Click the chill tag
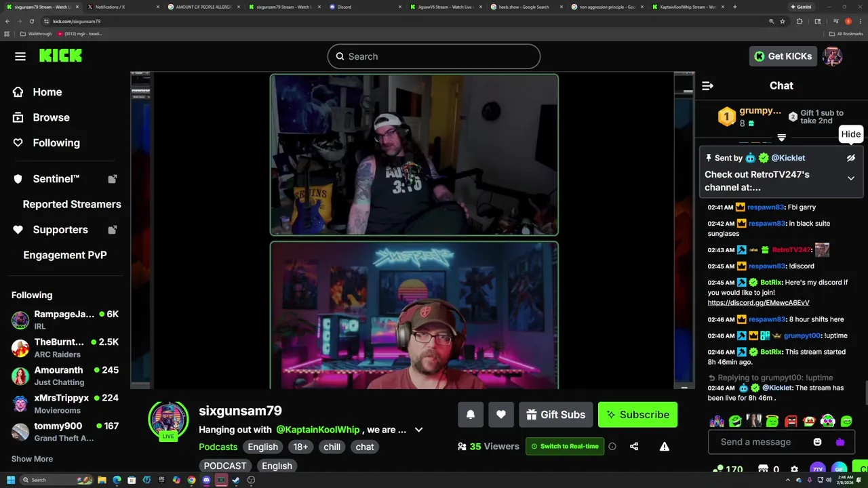The image size is (868, 488). tap(332, 447)
